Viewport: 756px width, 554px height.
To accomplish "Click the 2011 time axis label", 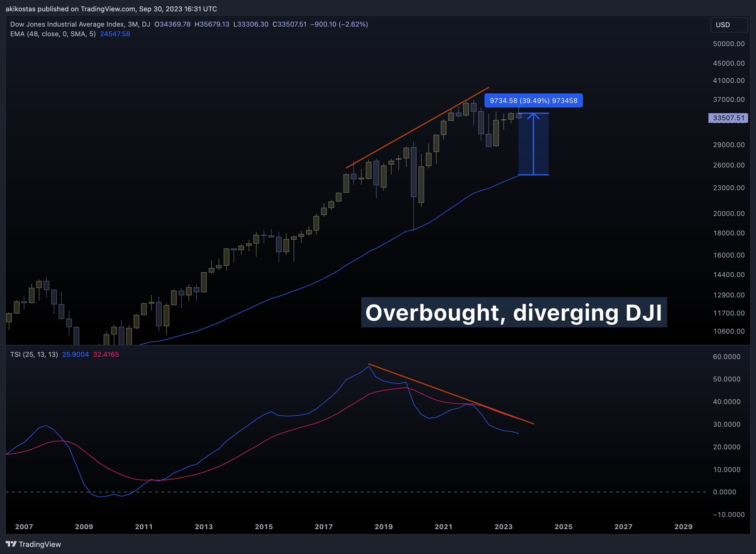I will pos(144,527).
